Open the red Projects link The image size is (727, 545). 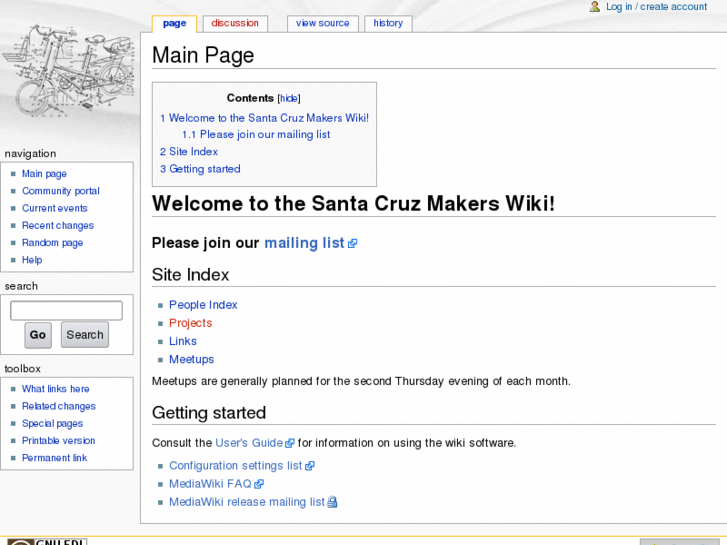191,323
